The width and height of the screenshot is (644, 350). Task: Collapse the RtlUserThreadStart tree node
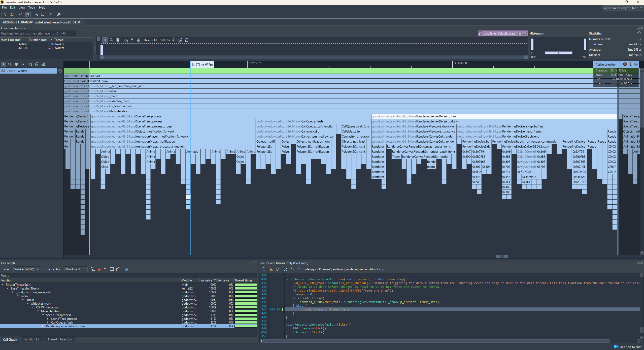point(3,285)
